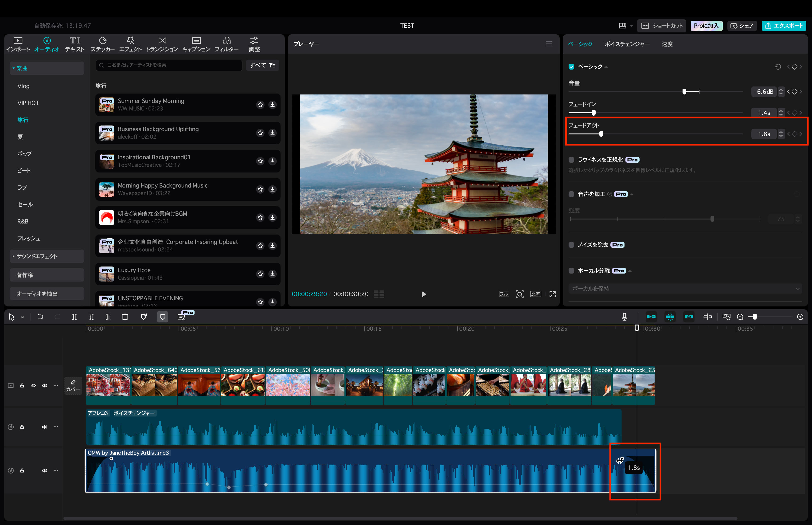This screenshot has height=525, width=812.
Task: Click the Join Pro button
Action: point(706,26)
